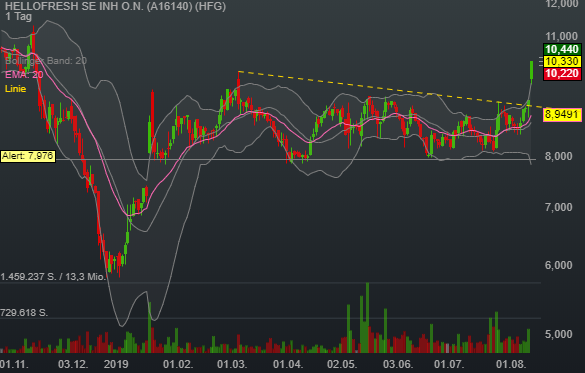The width and height of the screenshot is (585, 373).
Task: Click the 11,000 price axis label
Action: (561, 36)
